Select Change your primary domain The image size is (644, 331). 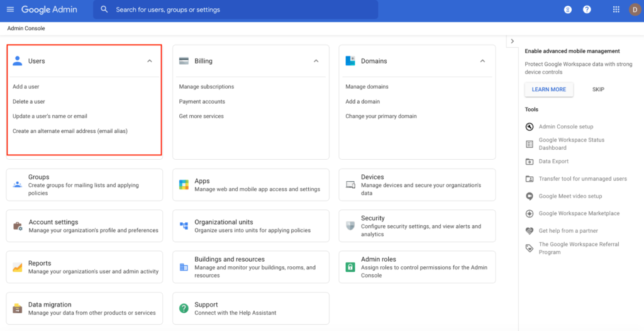coord(380,116)
